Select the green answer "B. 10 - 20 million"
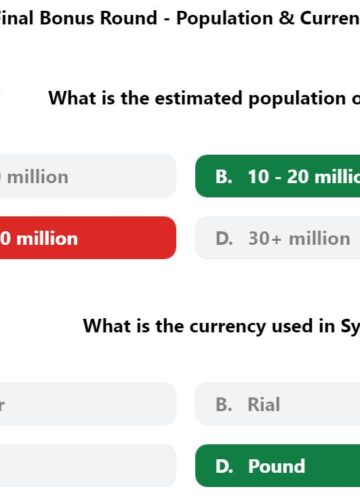The image size is (360, 504). (278, 176)
